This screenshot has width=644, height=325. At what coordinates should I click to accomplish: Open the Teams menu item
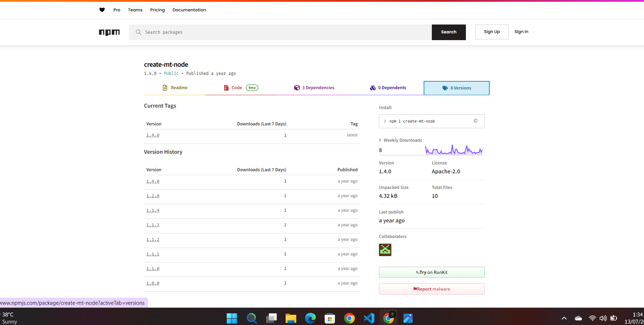pyautogui.click(x=135, y=10)
